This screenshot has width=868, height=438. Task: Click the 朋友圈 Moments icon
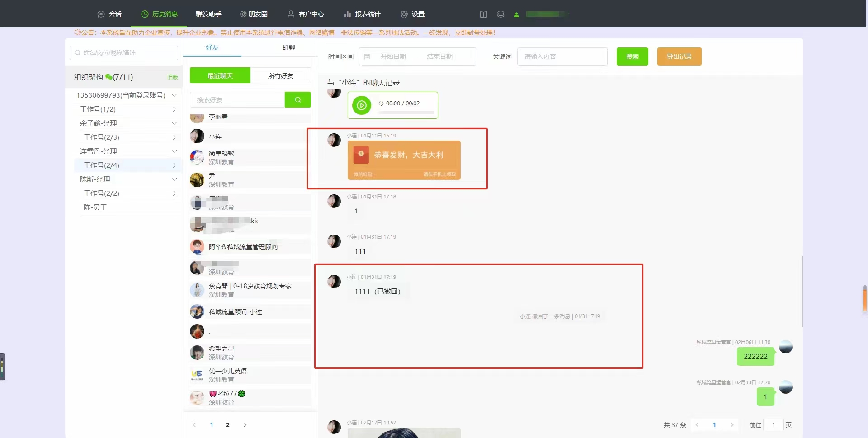pos(242,14)
